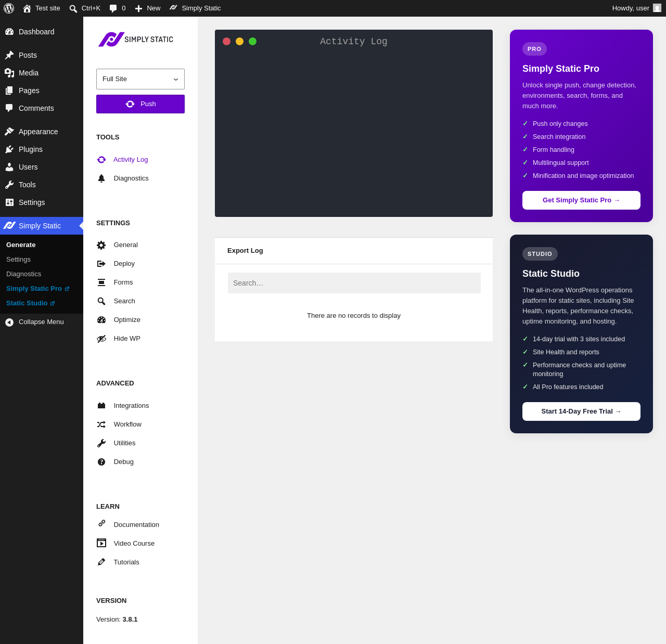
Task: Click the Appearance paintbrush icon
Action: [x=9, y=132]
